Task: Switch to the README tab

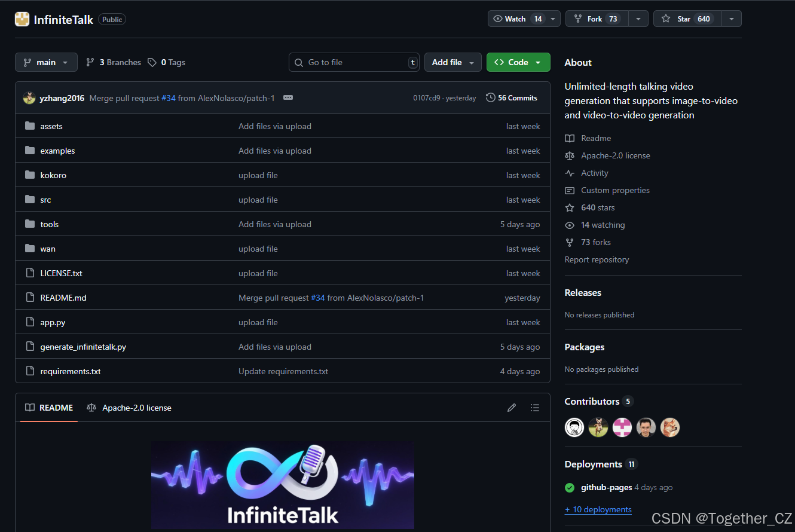Action: click(x=49, y=408)
